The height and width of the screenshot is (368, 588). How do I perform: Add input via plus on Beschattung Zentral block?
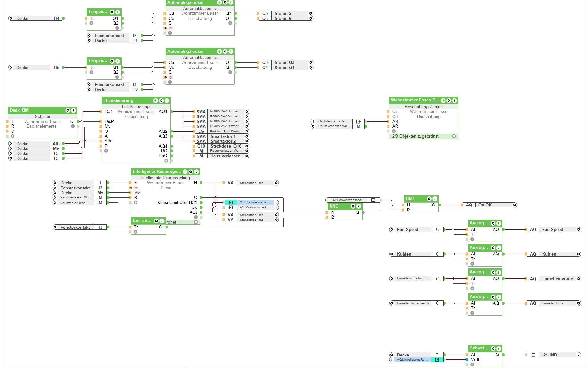pyautogui.click(x=394, y=131)
